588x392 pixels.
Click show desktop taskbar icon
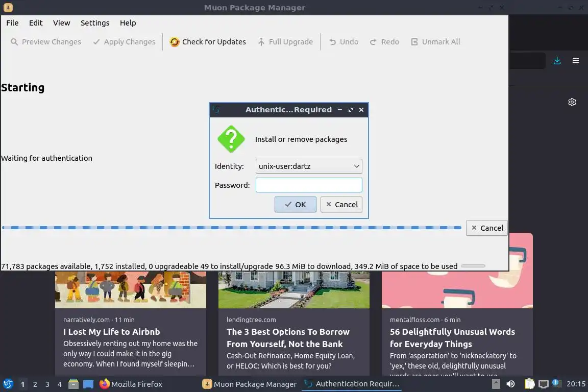[88, 384]
